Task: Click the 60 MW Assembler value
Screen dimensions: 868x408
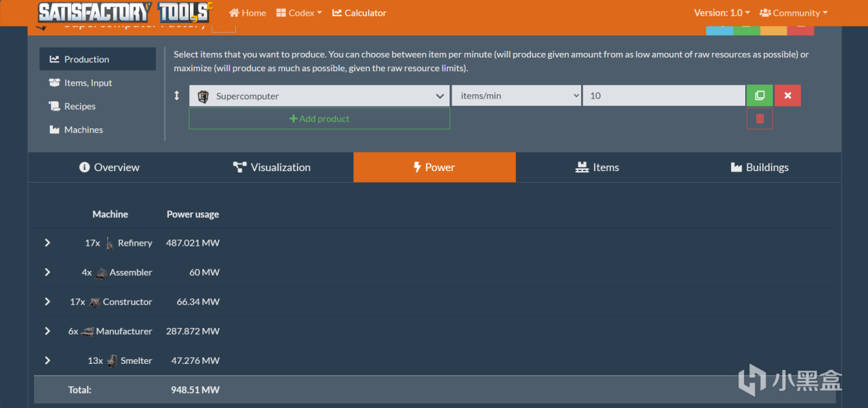Action: (204, 272)
